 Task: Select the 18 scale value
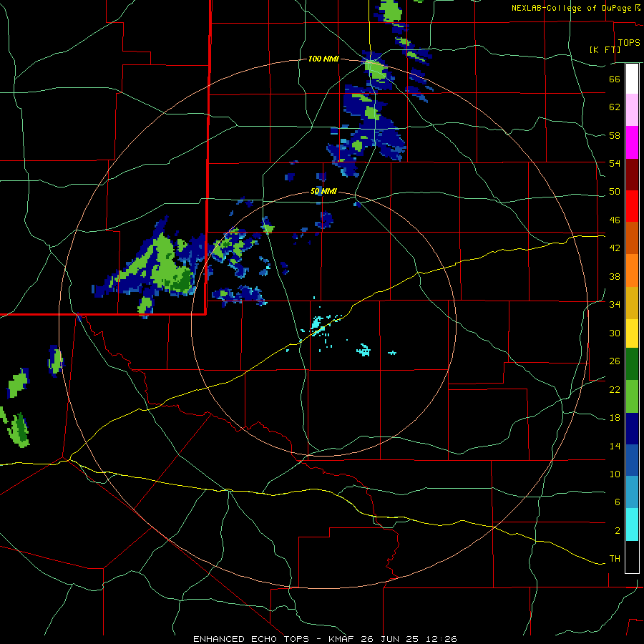pyautogui.click(x=615, y=418)
